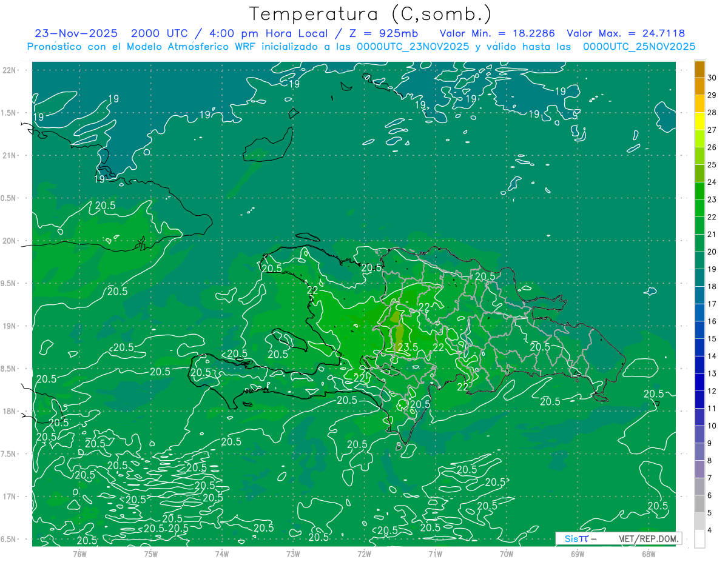Screen dimensions: 728x562
Task: Click the '30' value on the colorbar
Action: pos(712,77)
